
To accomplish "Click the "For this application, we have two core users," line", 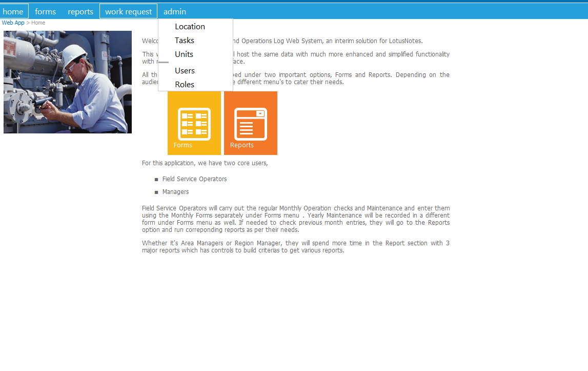I will tap(205, 163).
